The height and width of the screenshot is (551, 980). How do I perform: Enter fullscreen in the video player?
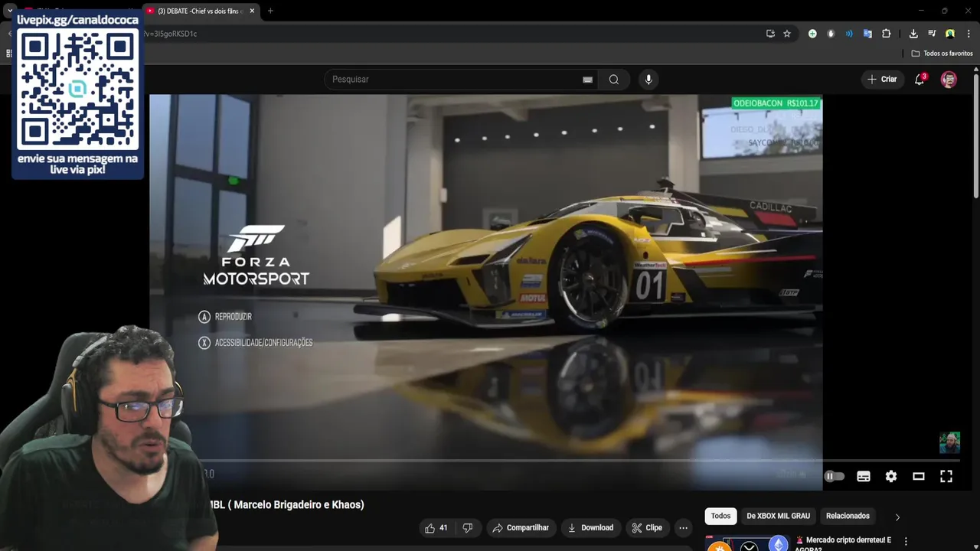946,476
